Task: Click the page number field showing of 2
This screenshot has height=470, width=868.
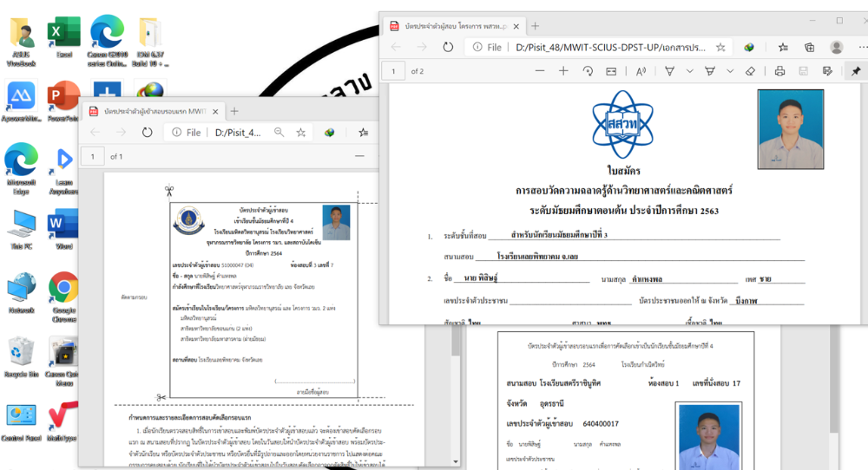Action: [x=394, y=71]
